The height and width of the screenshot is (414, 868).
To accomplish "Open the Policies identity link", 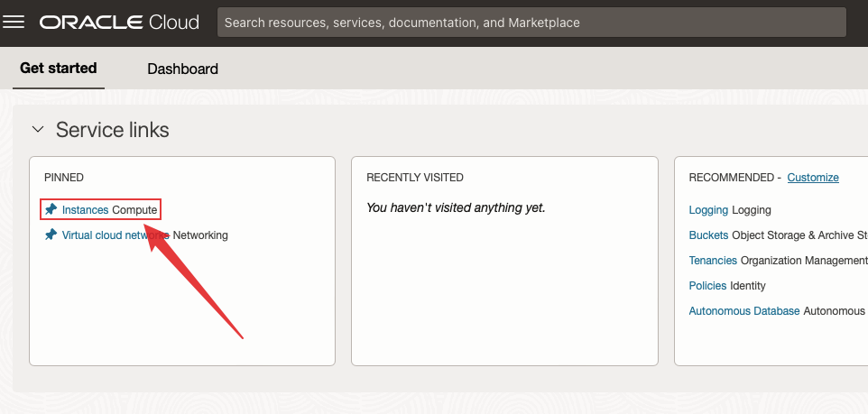I will click(707, 286).
